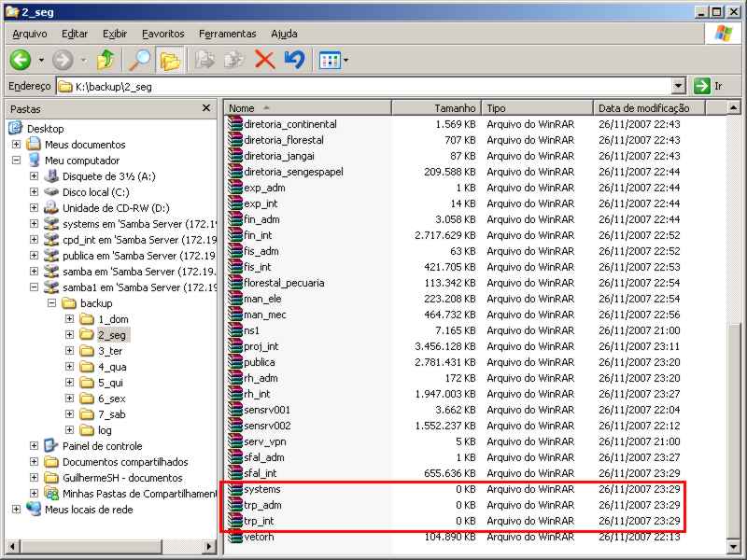Expand Meus documentos tree node
This screenshot has width=747, height=560.
pyautogui.click(x=16, y=145)
